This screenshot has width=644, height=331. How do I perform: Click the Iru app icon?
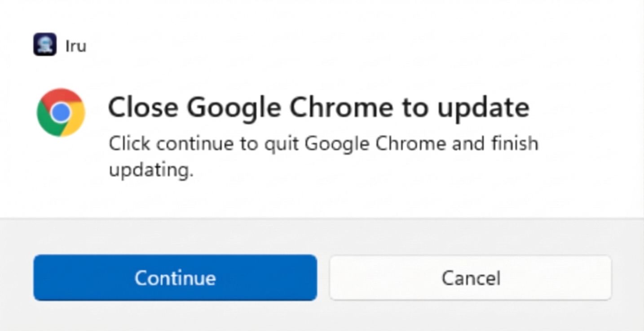tap(45, 45)
